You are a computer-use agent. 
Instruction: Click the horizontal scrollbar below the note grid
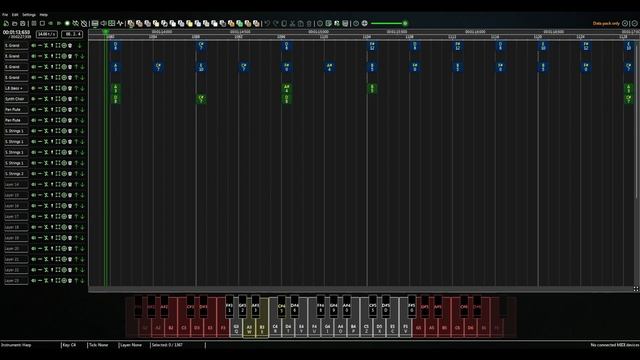(x=361, y=289)
